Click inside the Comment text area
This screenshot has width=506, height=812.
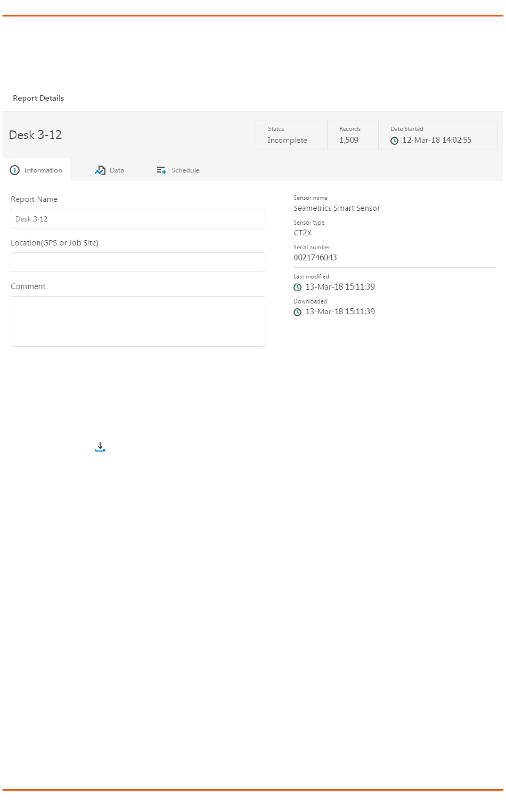(x=138, y=322)
